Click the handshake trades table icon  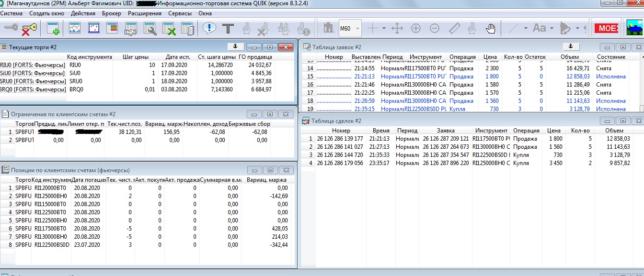point(130,29)
